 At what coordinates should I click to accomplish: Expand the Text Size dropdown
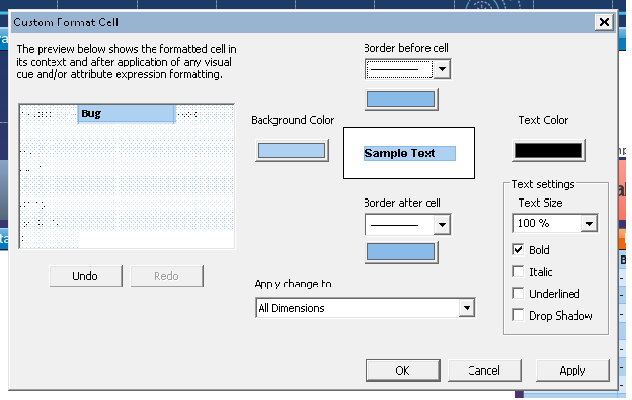pyautogui.click(x=589, y=223)
